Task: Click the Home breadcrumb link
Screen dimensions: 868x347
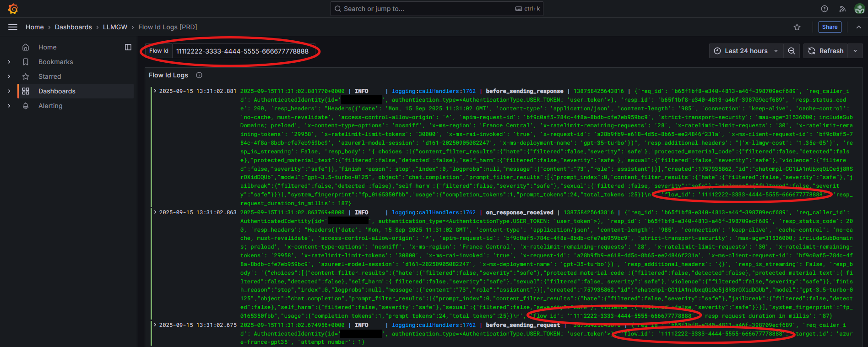Action: (x=35, y=27)
